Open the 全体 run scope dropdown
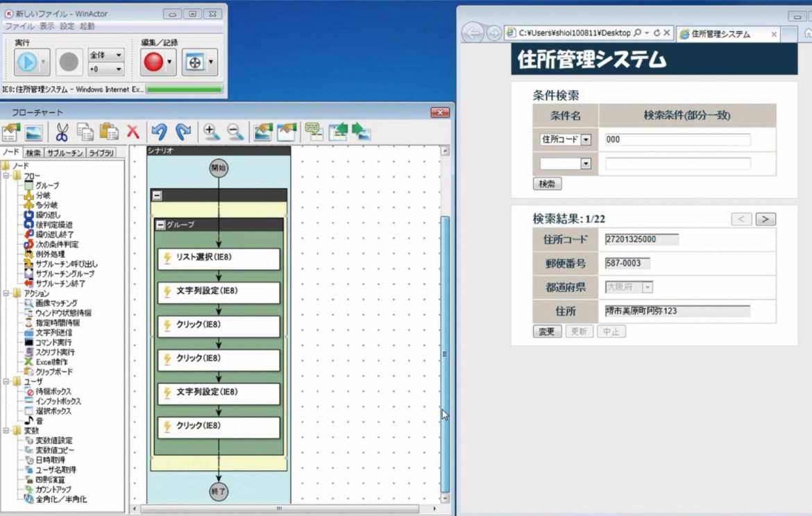Image resolution: width=812 pixels, height=516 pixels. [x=118, y=55]
